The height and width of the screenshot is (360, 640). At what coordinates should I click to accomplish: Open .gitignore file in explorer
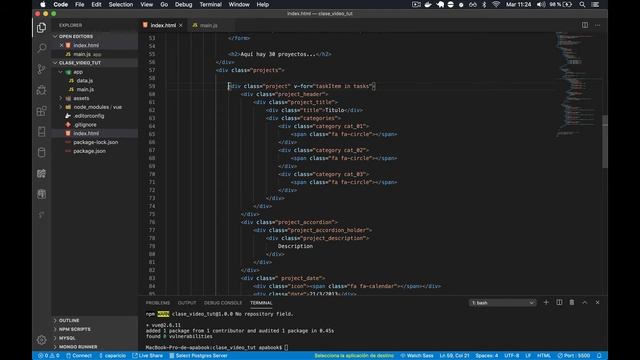(x=85, y=125)
